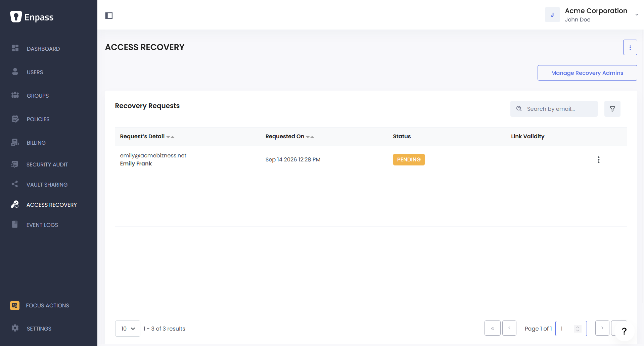Click the J user avatar
Screen dimensions: 644x346
coord(552,15)
